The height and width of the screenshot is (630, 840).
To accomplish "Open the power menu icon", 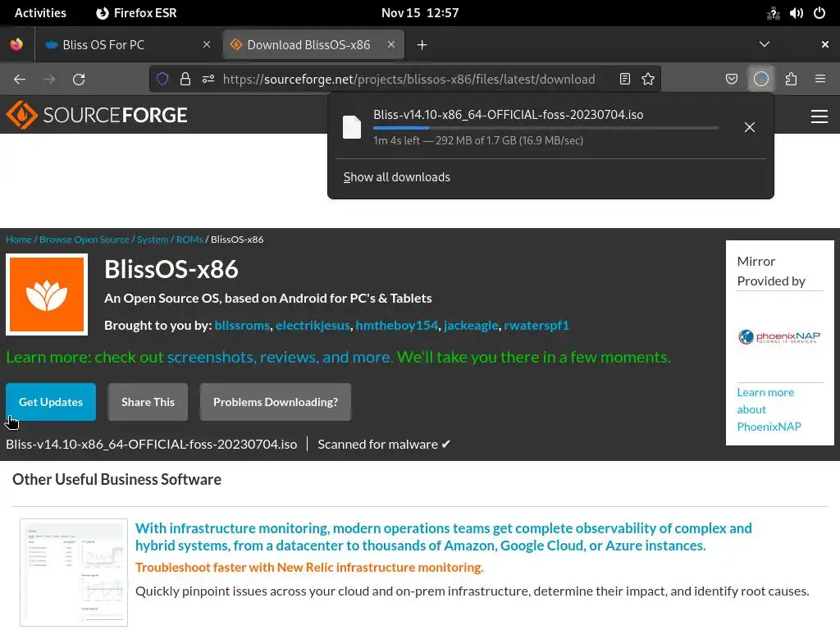I will click(819, 13).
